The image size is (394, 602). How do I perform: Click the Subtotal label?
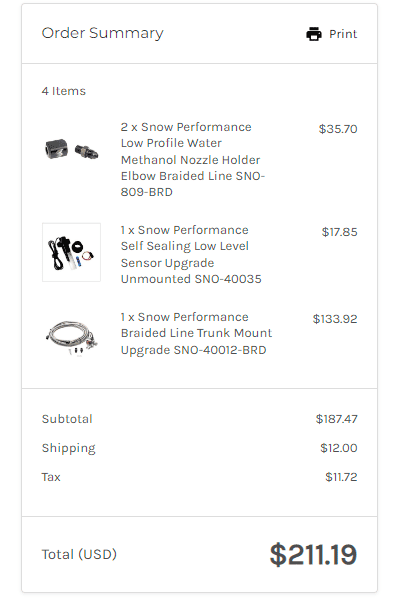[67, 419]
